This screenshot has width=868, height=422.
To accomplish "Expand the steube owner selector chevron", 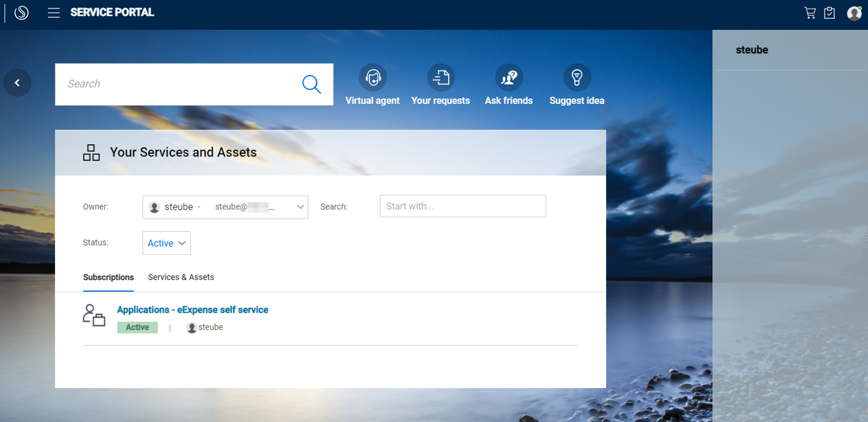I will pyautogui.click(x=300, y=206).
